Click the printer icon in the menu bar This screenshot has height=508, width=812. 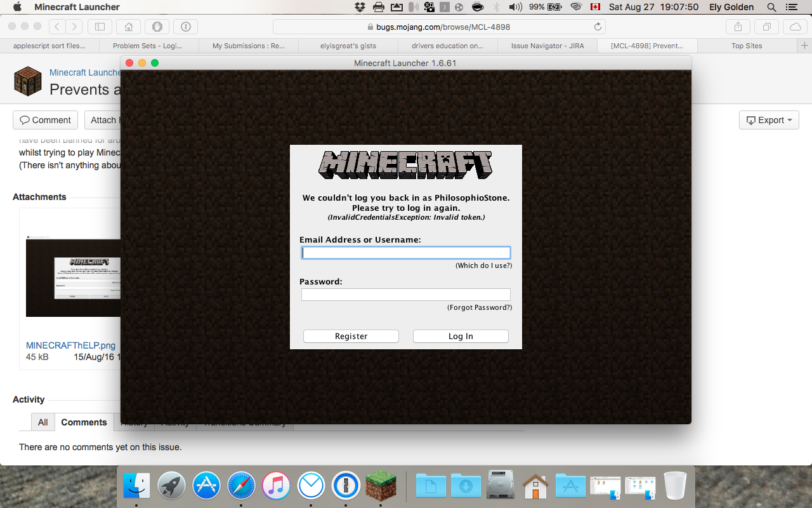[379, 7]
